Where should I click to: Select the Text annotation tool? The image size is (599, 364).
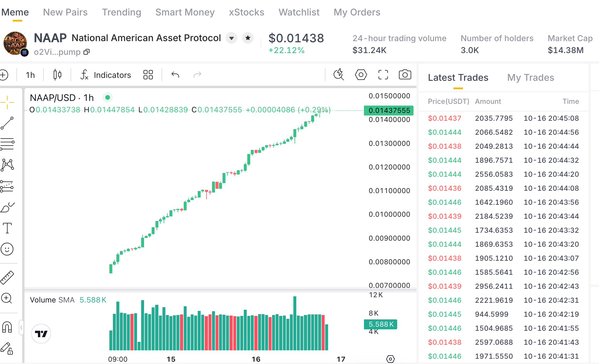(7, 228)
